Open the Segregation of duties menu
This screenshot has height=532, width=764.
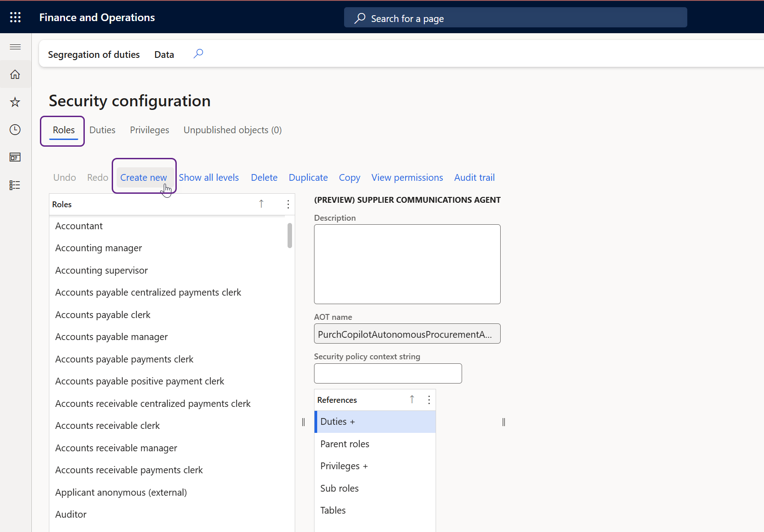click(x=94, y=55)
